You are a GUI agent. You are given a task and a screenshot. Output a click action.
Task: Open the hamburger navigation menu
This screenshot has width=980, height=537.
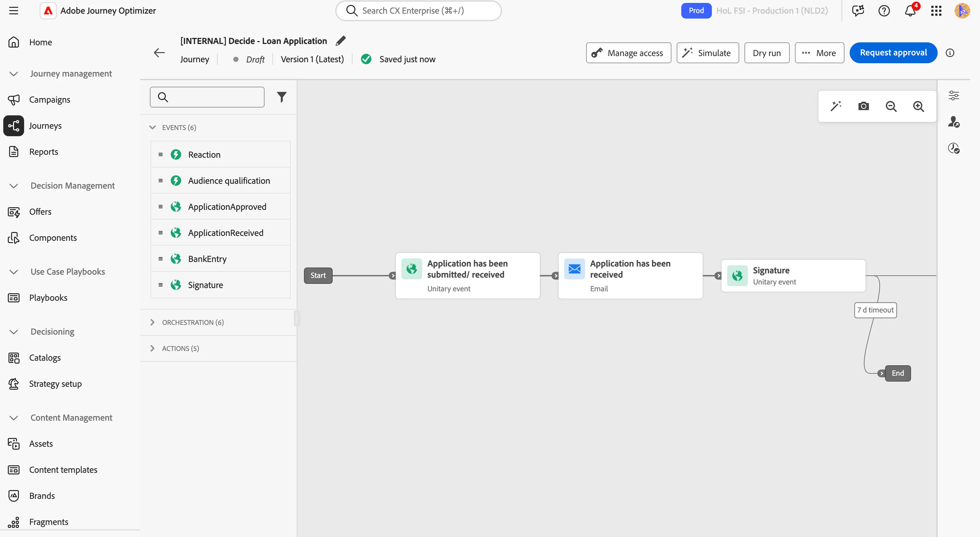tap(14, 11)
